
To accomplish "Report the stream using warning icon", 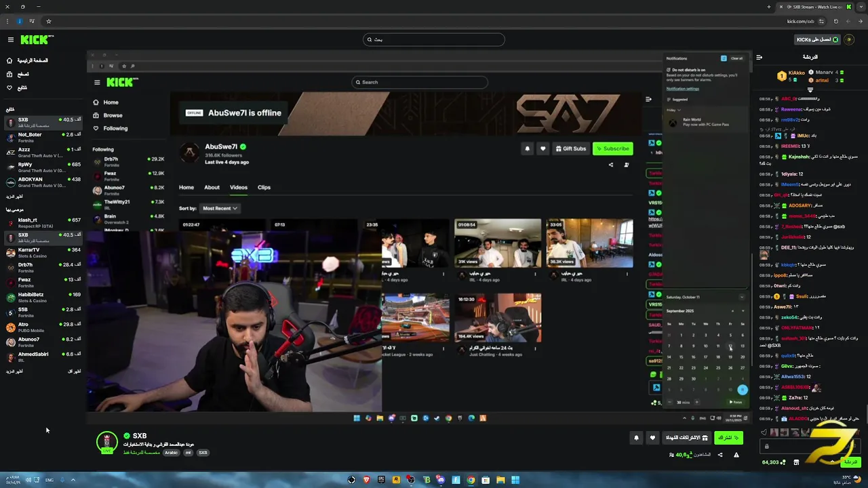I will click(x=736, y=455).
